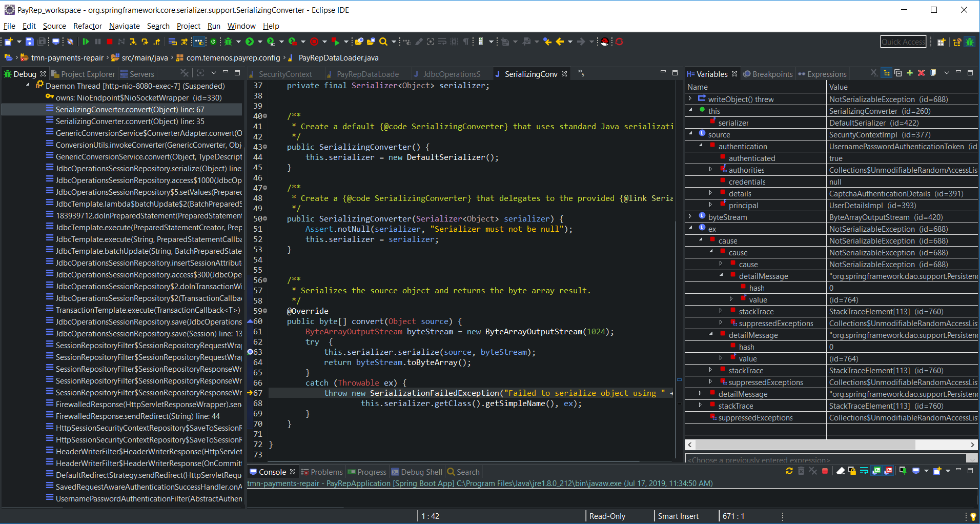
Task: Expand the byteStream variable node
Action: click(x=690, y=217)
